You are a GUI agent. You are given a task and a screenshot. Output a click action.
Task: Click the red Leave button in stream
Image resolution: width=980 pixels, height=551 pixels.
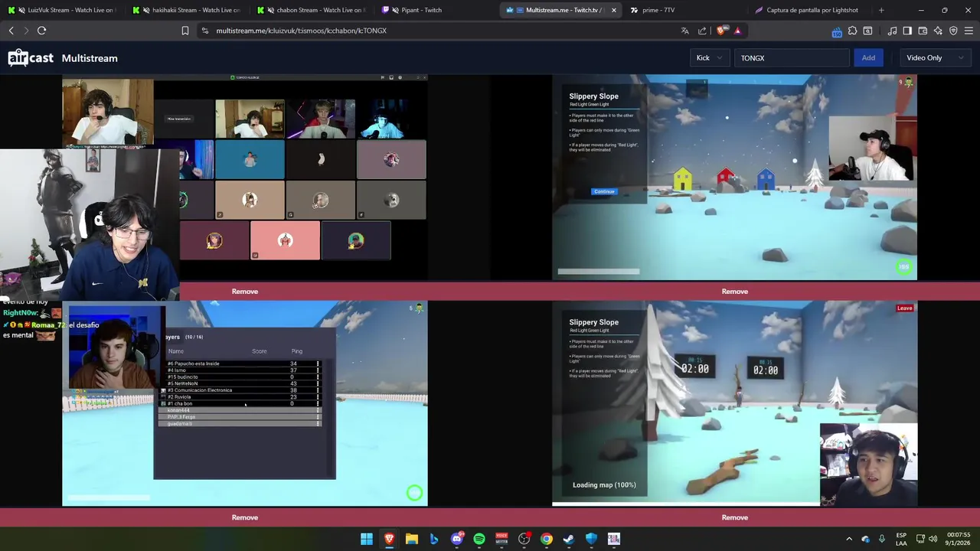coord(905,308)
